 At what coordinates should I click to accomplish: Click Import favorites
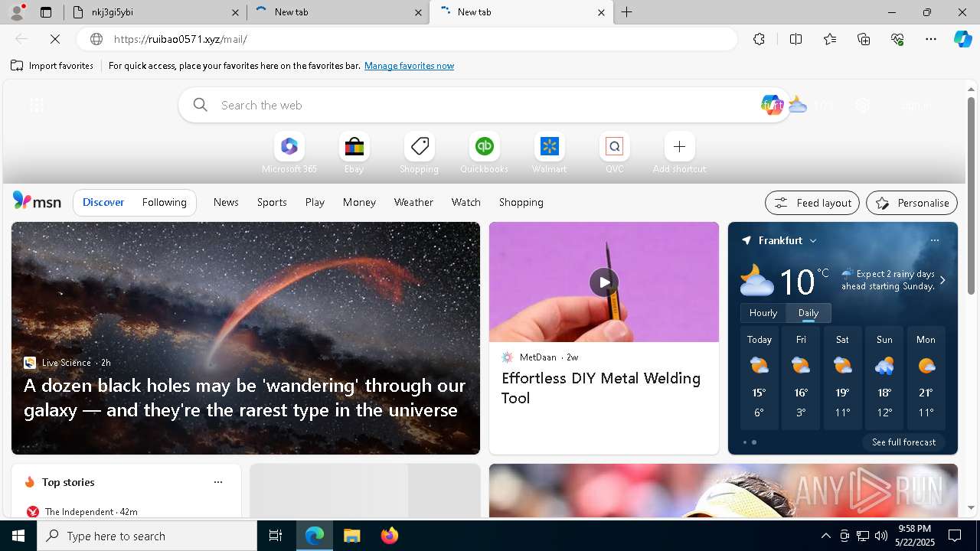(x=52, y=66)
